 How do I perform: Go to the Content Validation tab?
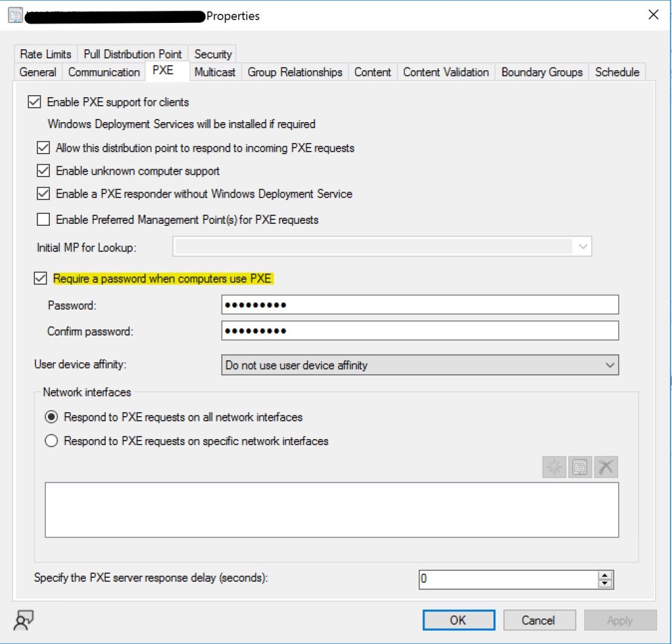(x=446, y=72)
